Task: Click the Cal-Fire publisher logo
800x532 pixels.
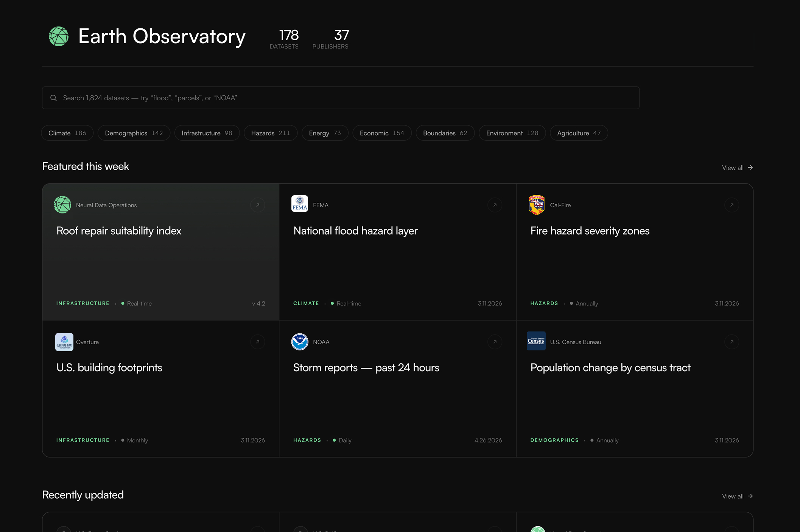Action: pyautogui.click(x=537, y=205)
